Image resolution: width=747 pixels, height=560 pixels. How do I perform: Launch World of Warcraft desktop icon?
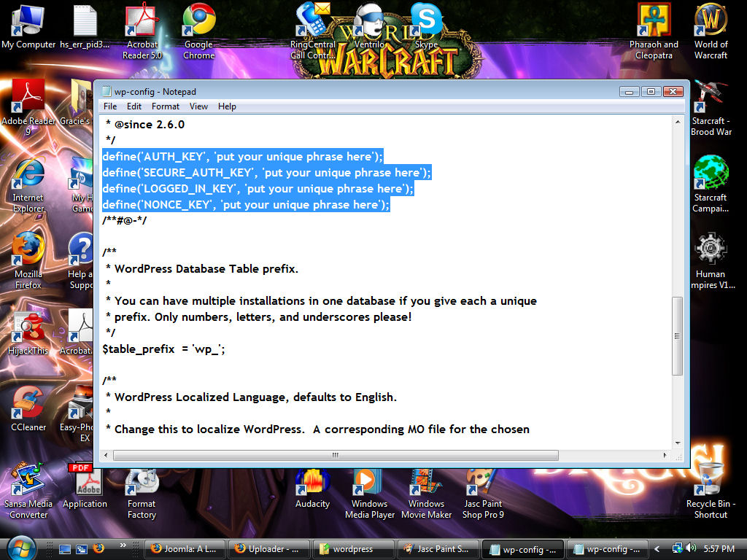point(711,31)
